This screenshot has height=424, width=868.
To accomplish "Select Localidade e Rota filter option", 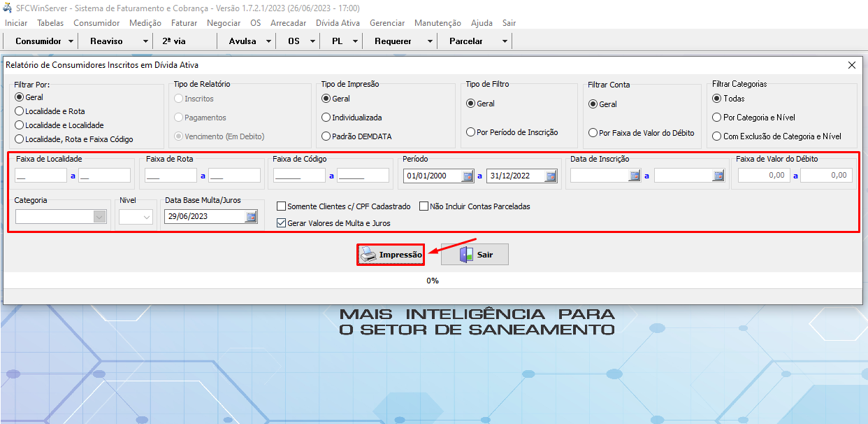I will coord(20,111).
